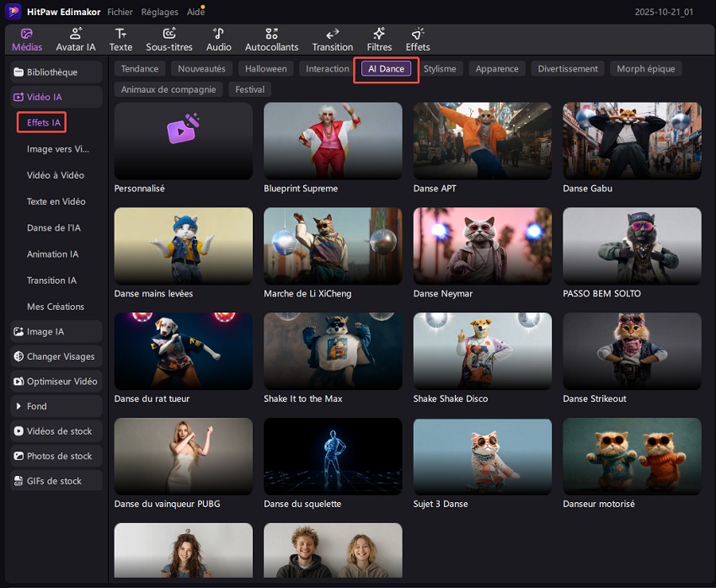Open the Effets toolbar icon

(418, 40)
